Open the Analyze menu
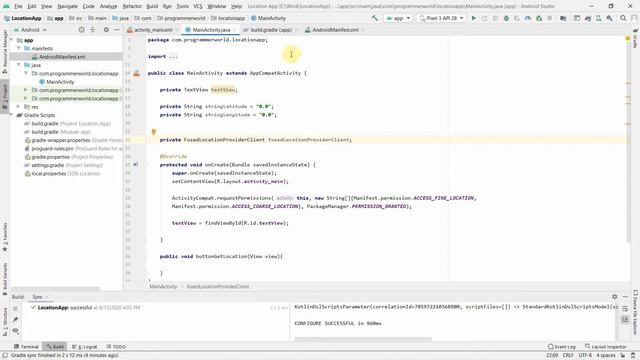The width and height of the screenshot is (640, 360). pos(108,6)
